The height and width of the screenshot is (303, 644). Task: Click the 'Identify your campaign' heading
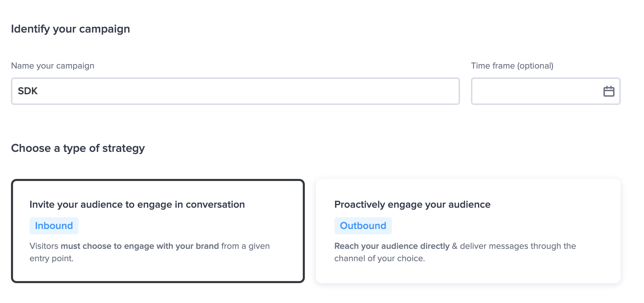tap(70, 29)
